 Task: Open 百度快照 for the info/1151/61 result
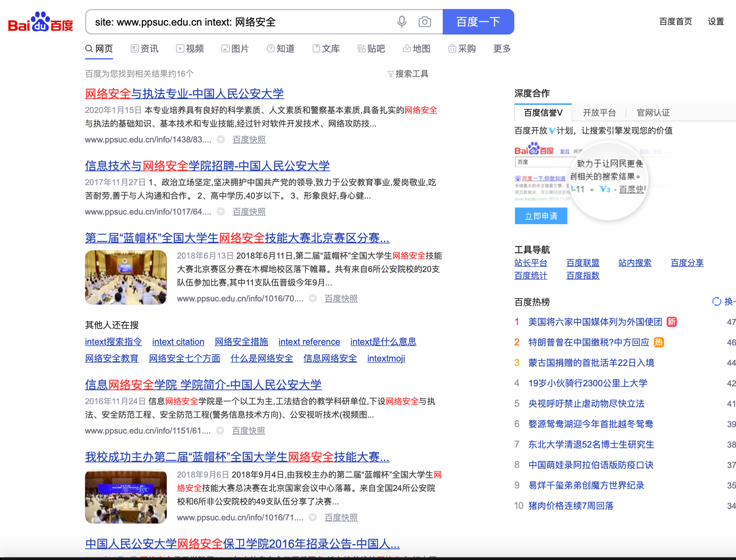248,431
